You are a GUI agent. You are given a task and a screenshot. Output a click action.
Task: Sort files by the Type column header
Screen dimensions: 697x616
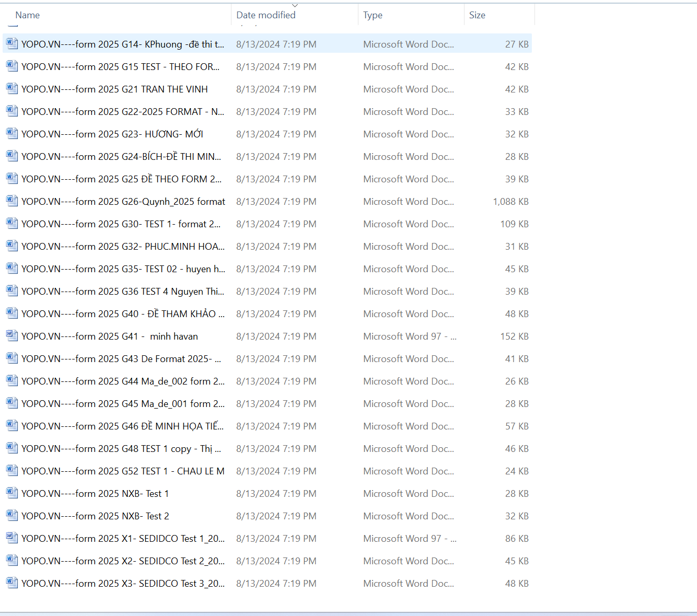(373, 15)
